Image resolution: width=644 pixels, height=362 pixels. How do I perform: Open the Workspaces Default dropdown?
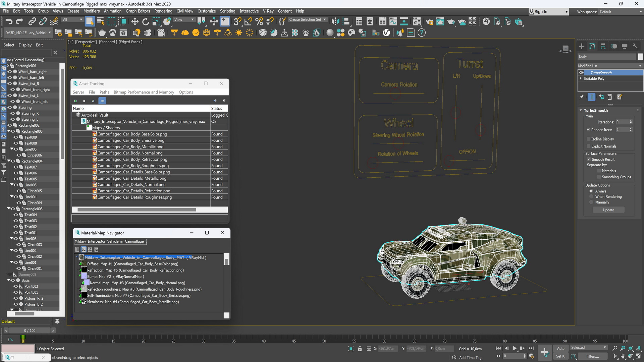pyautogui.click(x=621, y=12)
